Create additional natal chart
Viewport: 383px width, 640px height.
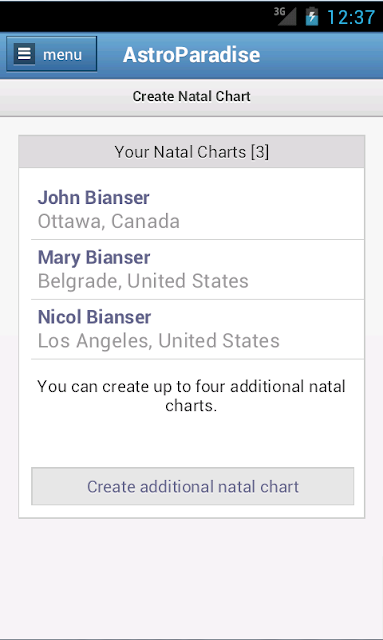click(x=193, y=487)
